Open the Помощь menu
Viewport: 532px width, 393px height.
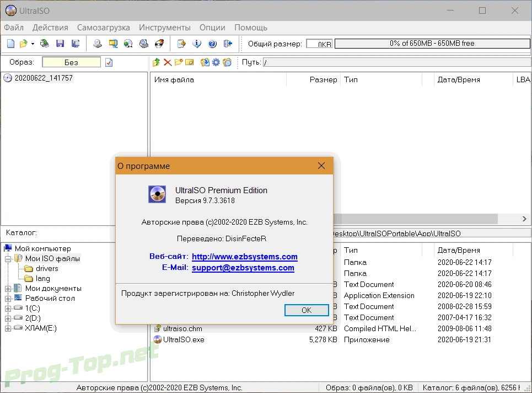(x=251, y=28)
